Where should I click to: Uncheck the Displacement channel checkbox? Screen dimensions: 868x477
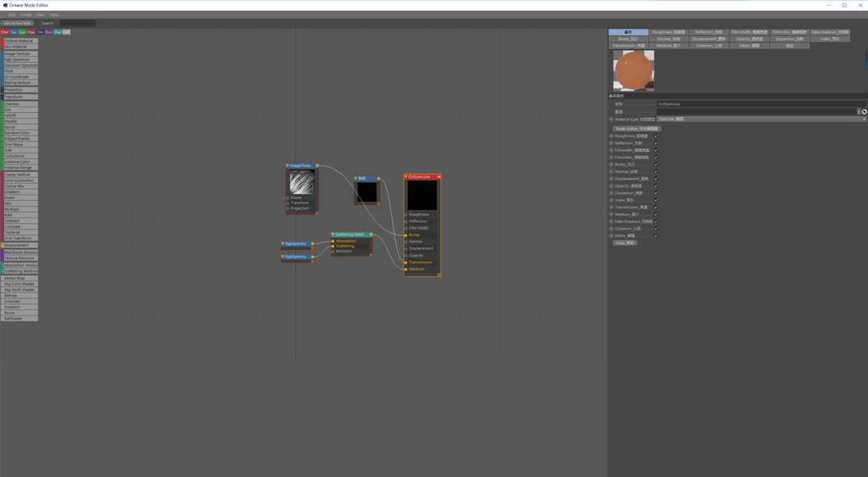(657, 179)
